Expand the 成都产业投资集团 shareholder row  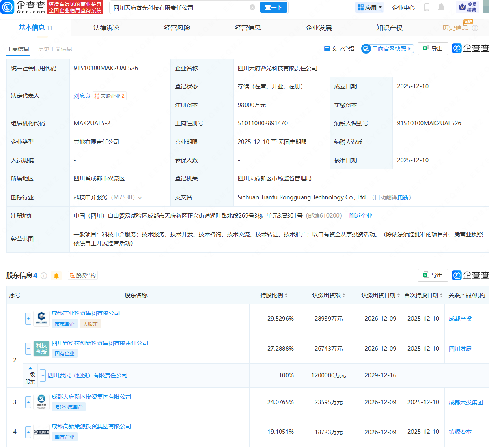(x=28, y=319)
